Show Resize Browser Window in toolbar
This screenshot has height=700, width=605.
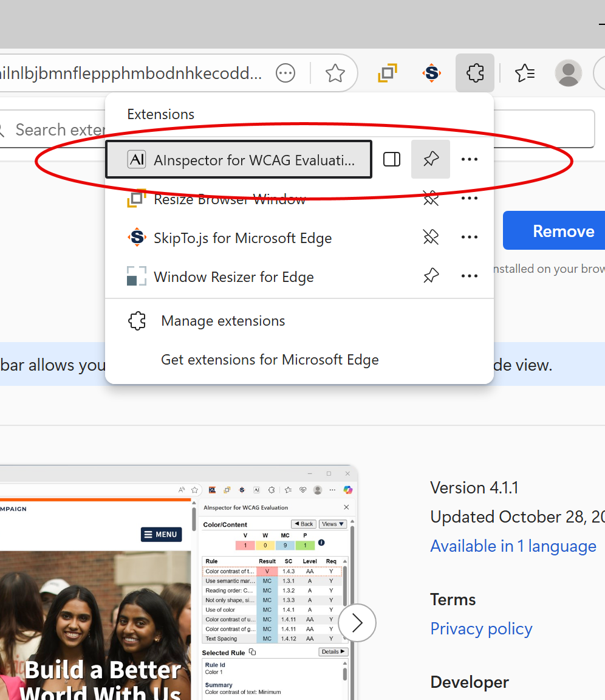tap(431, 199)
